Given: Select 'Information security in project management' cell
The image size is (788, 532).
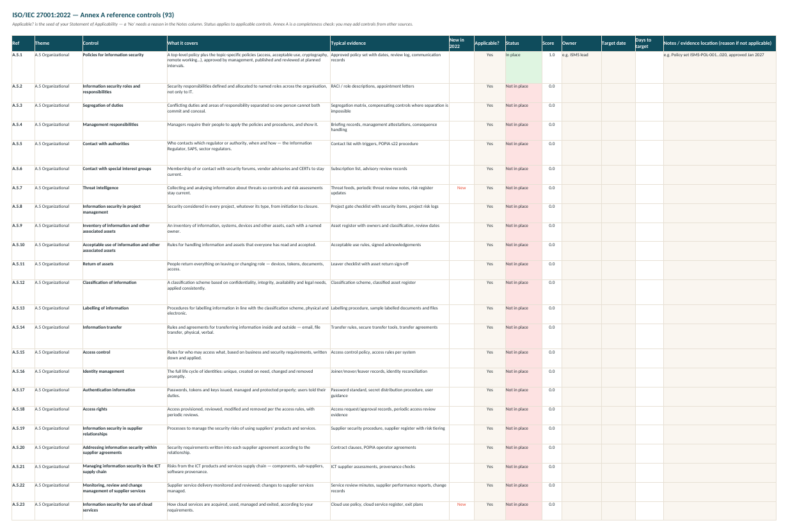Looking at the screenshot, I should coord(124,212).
